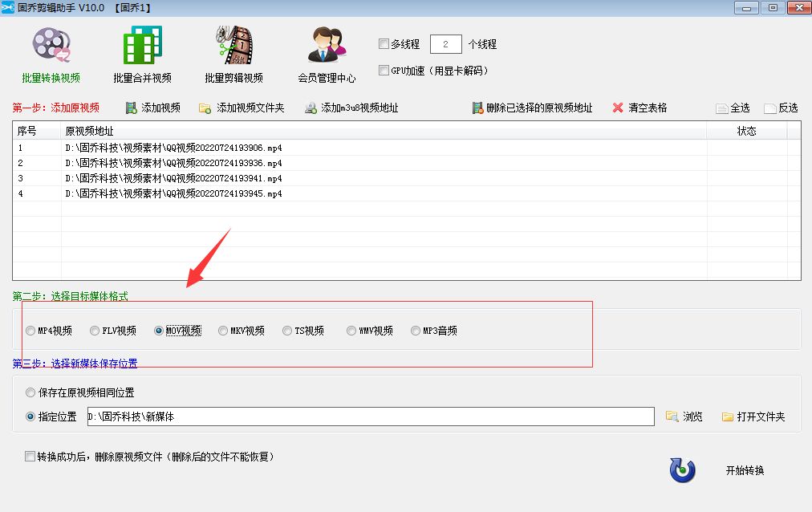Select MP3音频 format radio button

[416, 331]
